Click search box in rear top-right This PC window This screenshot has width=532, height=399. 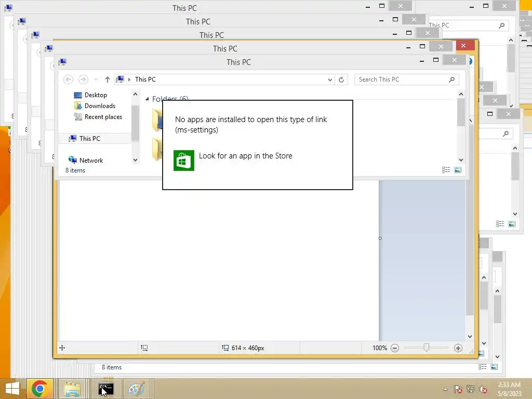point(468,25)
